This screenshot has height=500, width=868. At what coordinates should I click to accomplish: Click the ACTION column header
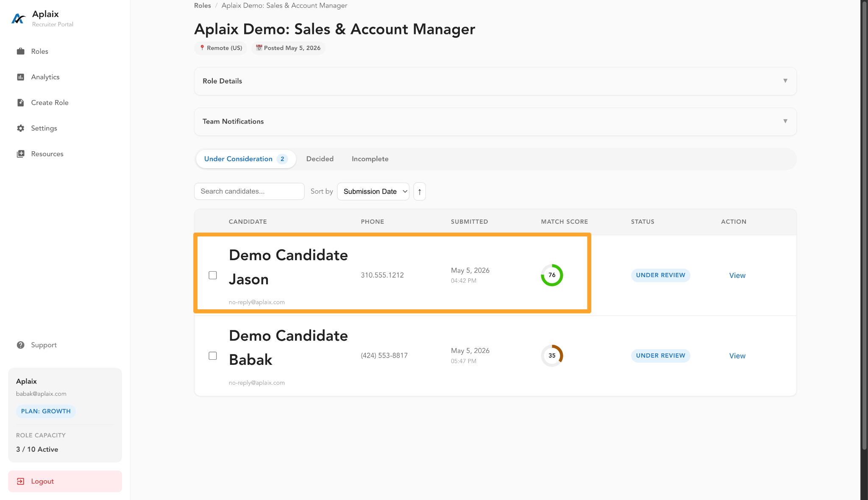click(734, 222)
